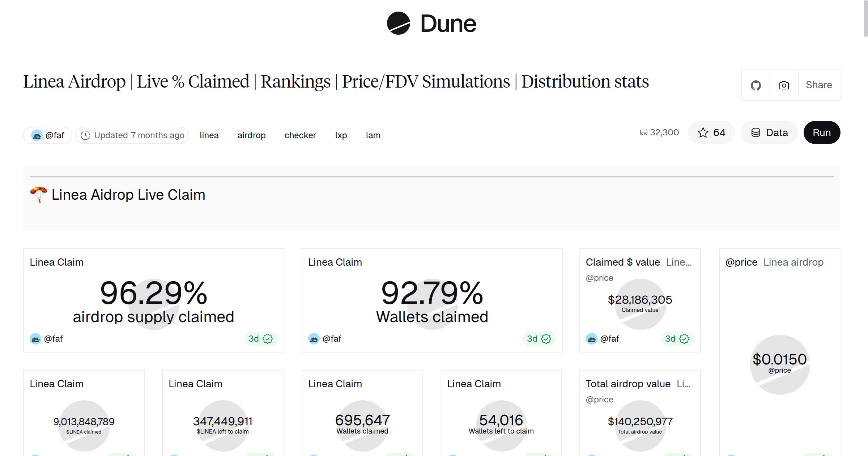868x456 pixels.
Task: Select the linea tag
Action: click(209, 135)
